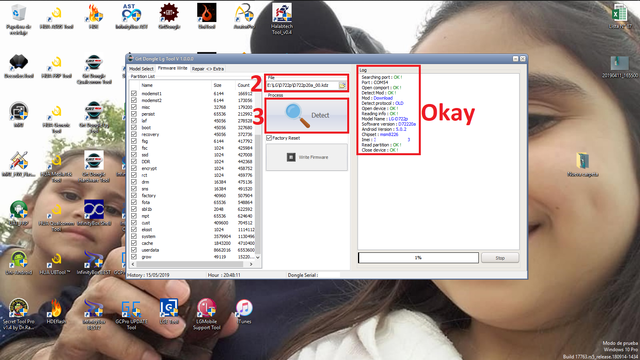Toggle the misc partition checkbox
Viewport: 640px width, 360px height.
(134, 107)
